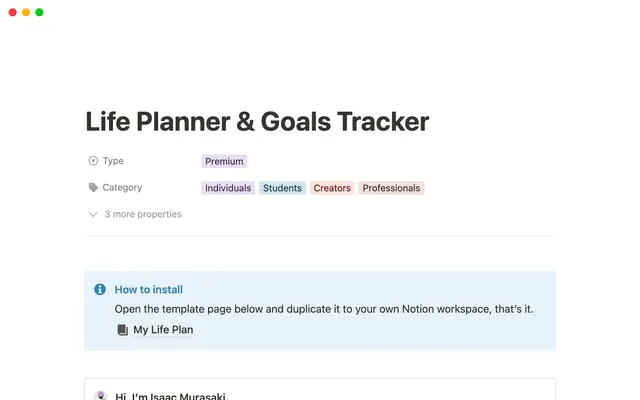Click Isaac Murasaki's avatar icon
This screenshot has height=400, width=640.
pos(100,396)
